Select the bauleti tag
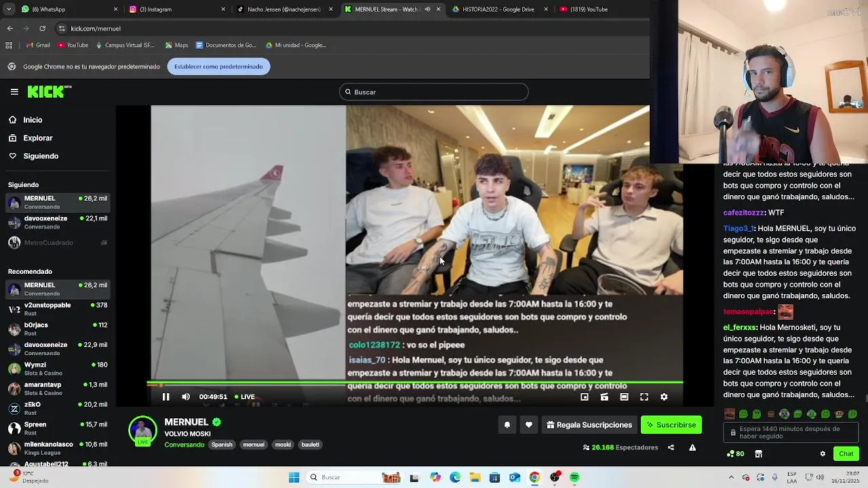The width and height of the screenshot is (868, 488). [x=310, y=445]
